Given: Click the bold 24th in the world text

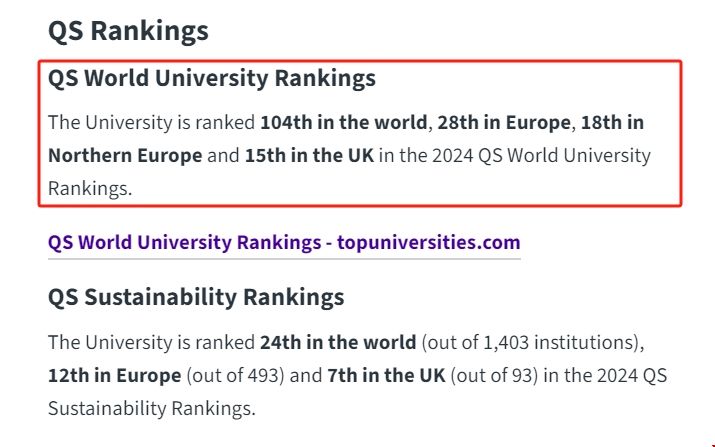Looking at the screenshot, I should click(337, 342).
